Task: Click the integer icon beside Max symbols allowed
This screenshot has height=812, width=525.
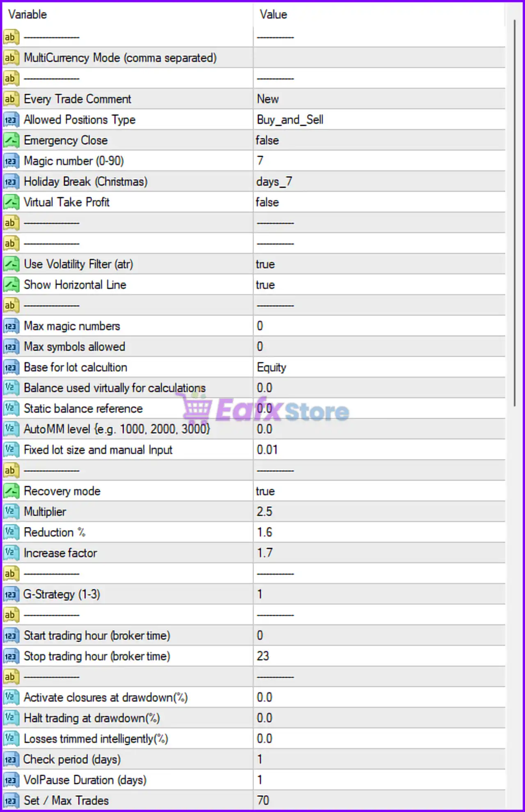Action: (x=11, y=347)
